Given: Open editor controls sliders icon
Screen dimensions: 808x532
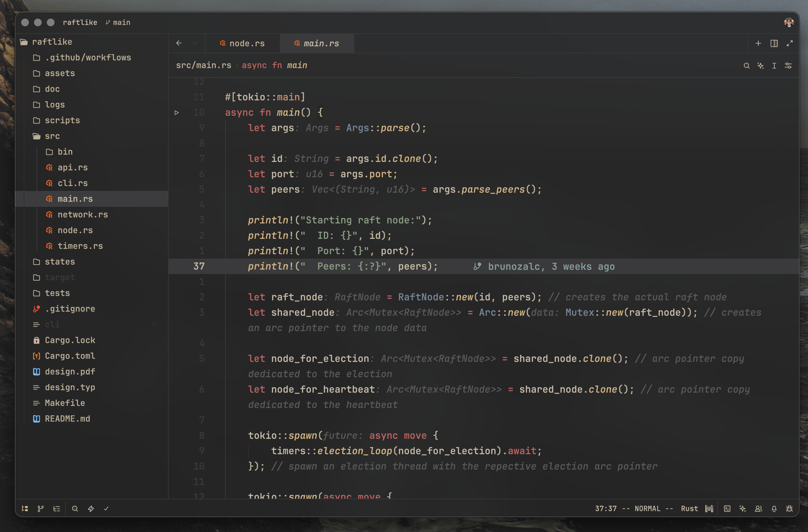Looking at the screenshot, I should click(x=788, y=65).
